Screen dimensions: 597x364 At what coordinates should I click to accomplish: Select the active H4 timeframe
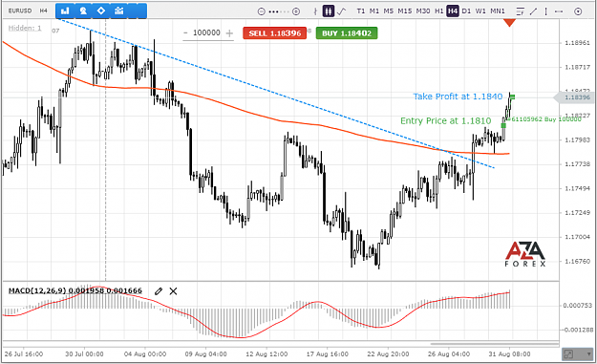[453, 11]
